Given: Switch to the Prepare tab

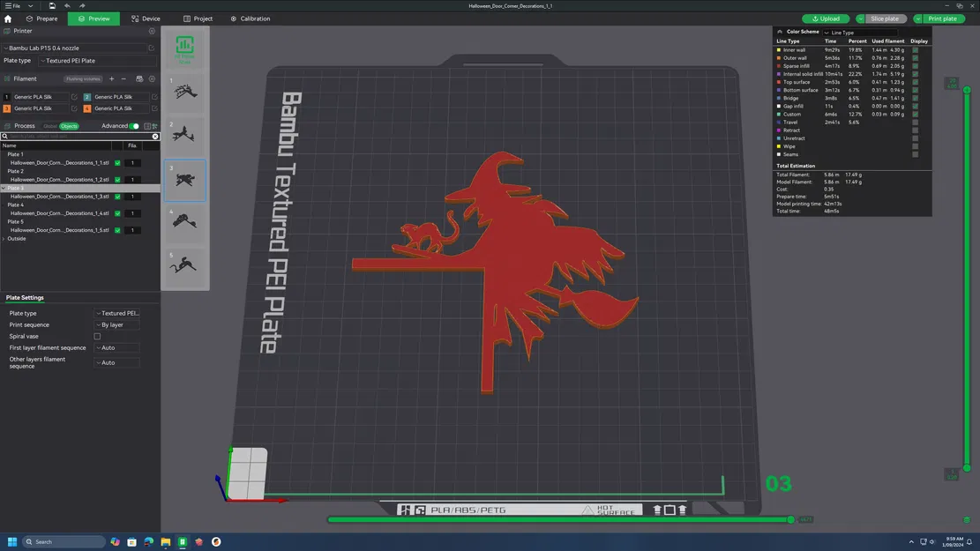Looking at the screenshot, I should [x=41, y=19].
